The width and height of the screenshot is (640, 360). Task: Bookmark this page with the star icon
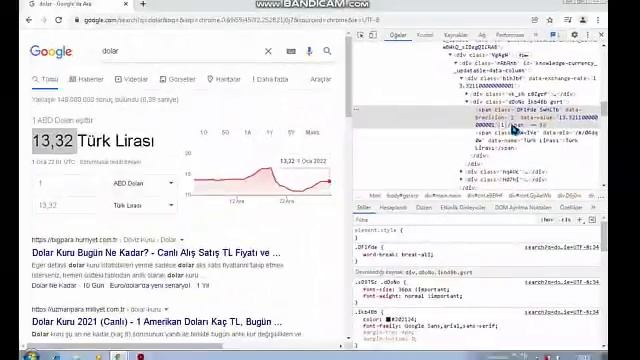pos(550,20)
